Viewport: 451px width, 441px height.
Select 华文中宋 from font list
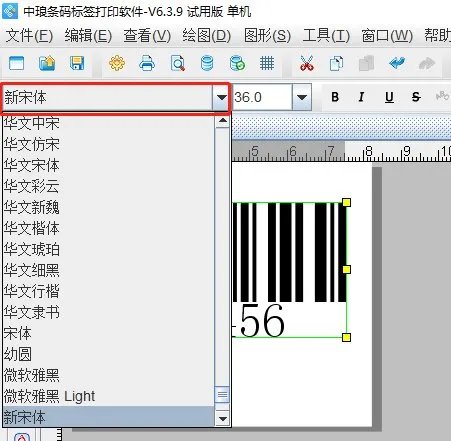[x=108, y=123]
